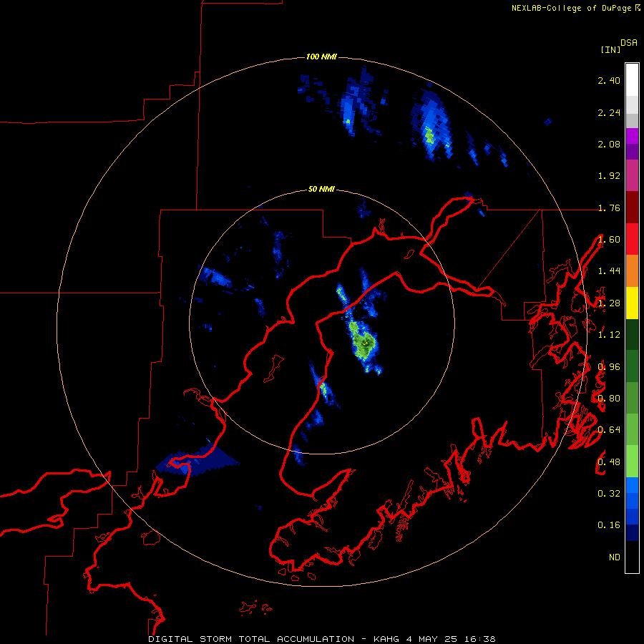The height and width of the screenshot is (644, 644).
Task: Click the navy legend swatch above ND
Action: tap(632, 532)
